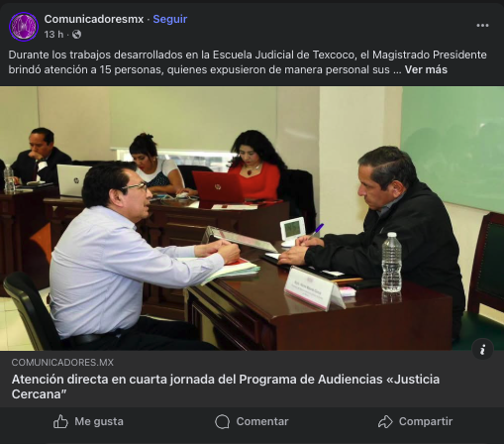Click the thumbs-up Me gusta icon
This screenshot has height=444, width=504.
tap(60, 421)
